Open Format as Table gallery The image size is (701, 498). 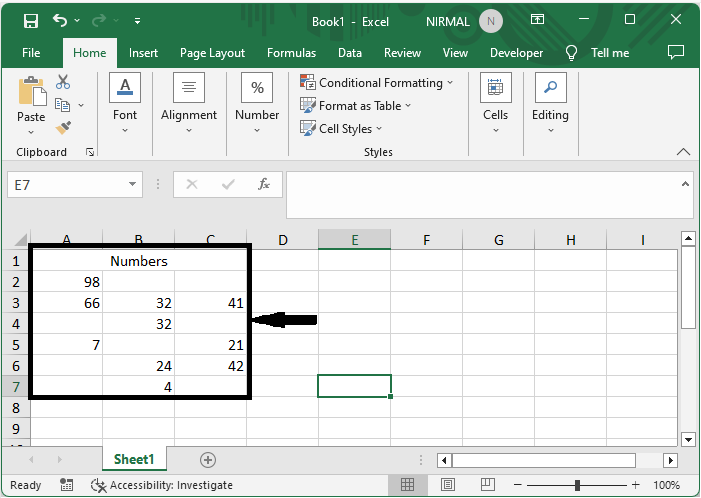click(356, 106)
